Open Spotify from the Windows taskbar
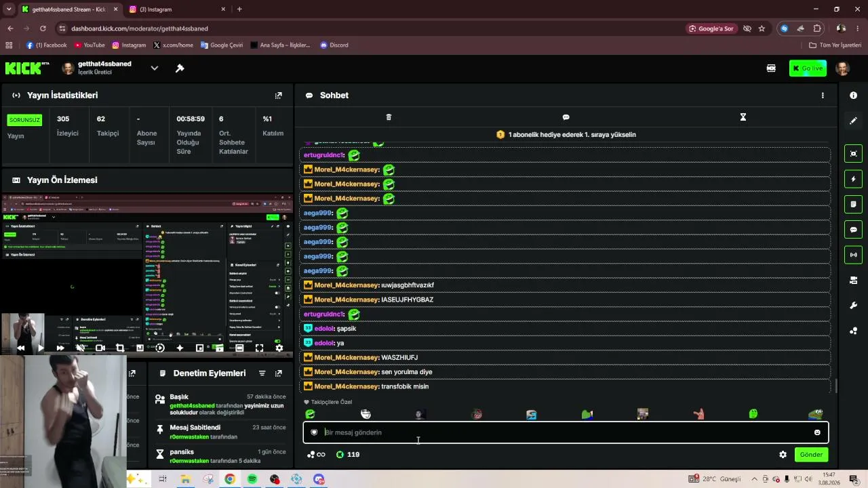This screenshot has height=488, width=868. pyautogui.click(x=252, y=479)
